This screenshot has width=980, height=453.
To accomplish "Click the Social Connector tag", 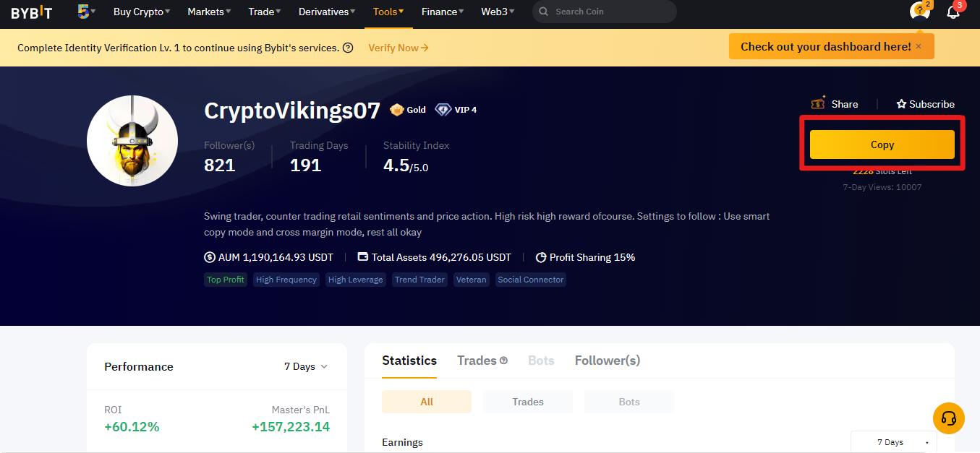I will coord(531,280).
